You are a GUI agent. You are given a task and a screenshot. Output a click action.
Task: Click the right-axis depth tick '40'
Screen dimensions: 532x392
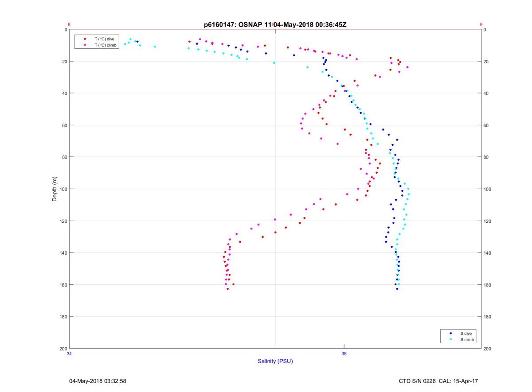pyautogui.click(x=486, y=93)
